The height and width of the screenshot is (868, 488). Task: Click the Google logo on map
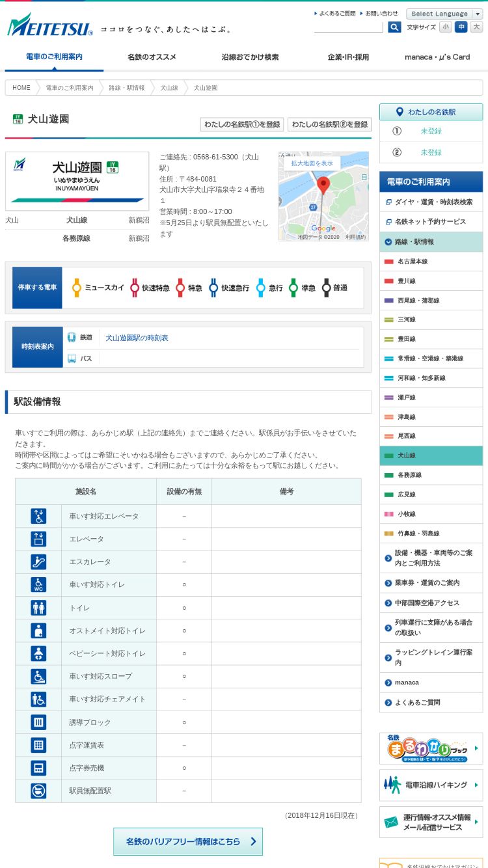pos(323,228)
